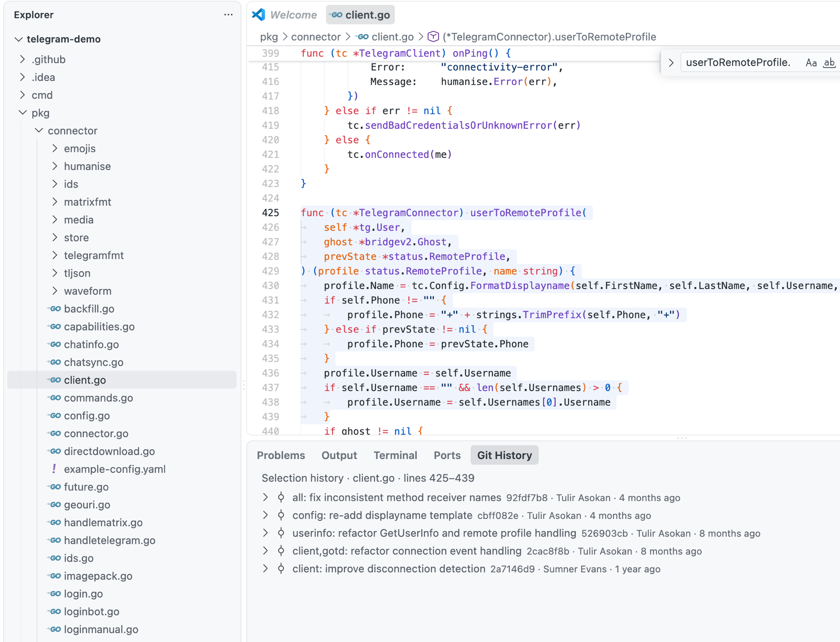Select the client.go editor tab
Image resolution: width=840 pixels, height=642 pixels.
coord(360,15)
